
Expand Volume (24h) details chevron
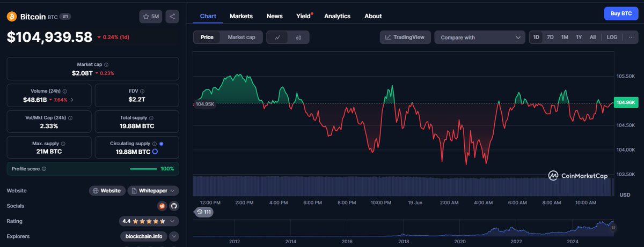tap(72, 100)
